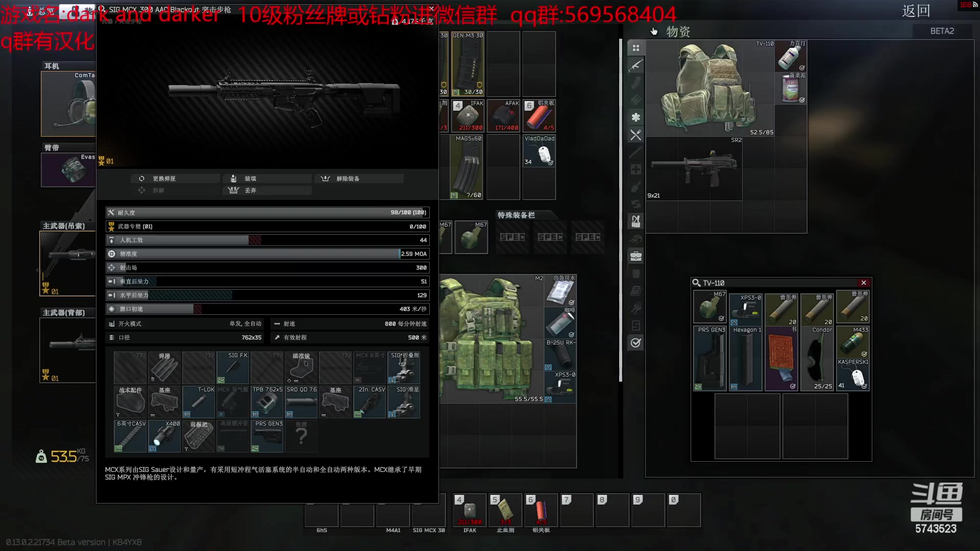The height and width of the screenshot is (551, 980).
Task: Filter stash by grenade icon
Action: (635, 187)
